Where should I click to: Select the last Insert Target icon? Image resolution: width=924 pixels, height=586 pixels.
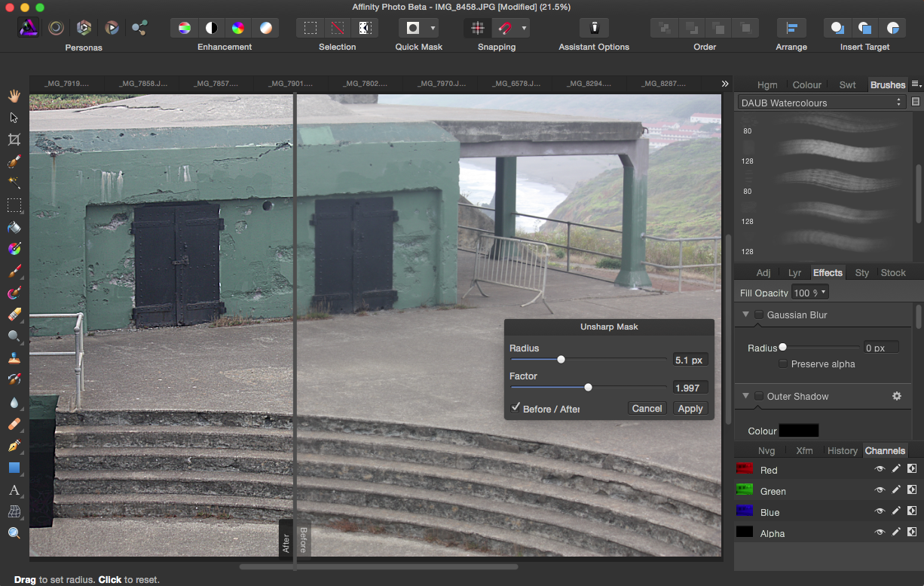[892, 28]
